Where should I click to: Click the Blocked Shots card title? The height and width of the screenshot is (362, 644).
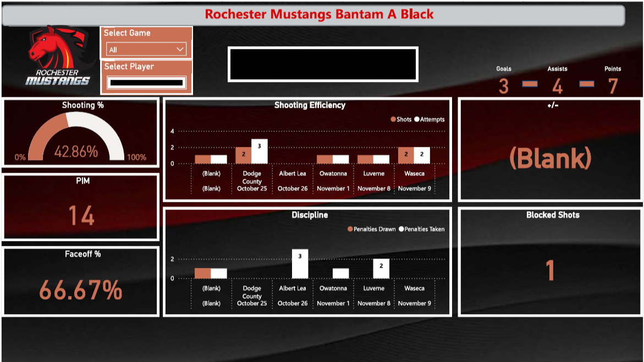tap(553, 215)
